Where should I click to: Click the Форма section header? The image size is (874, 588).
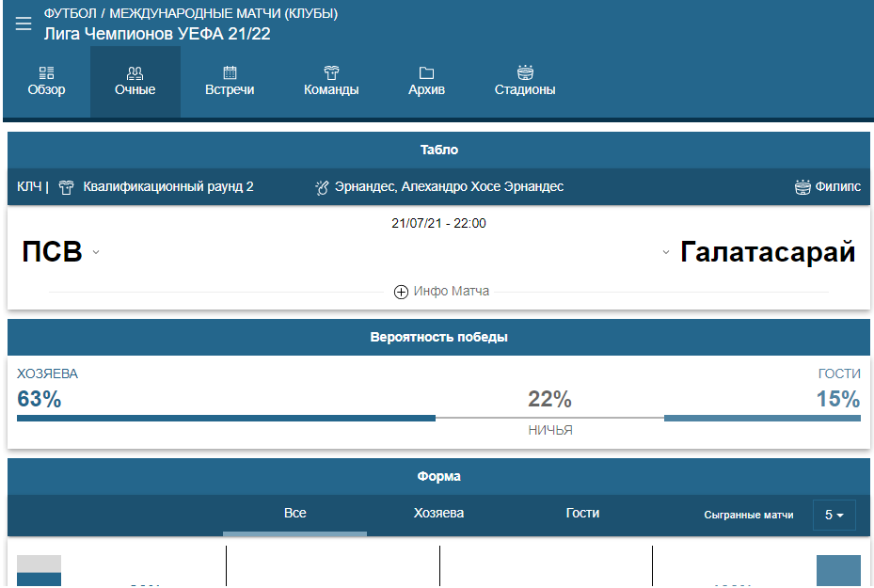438,477
